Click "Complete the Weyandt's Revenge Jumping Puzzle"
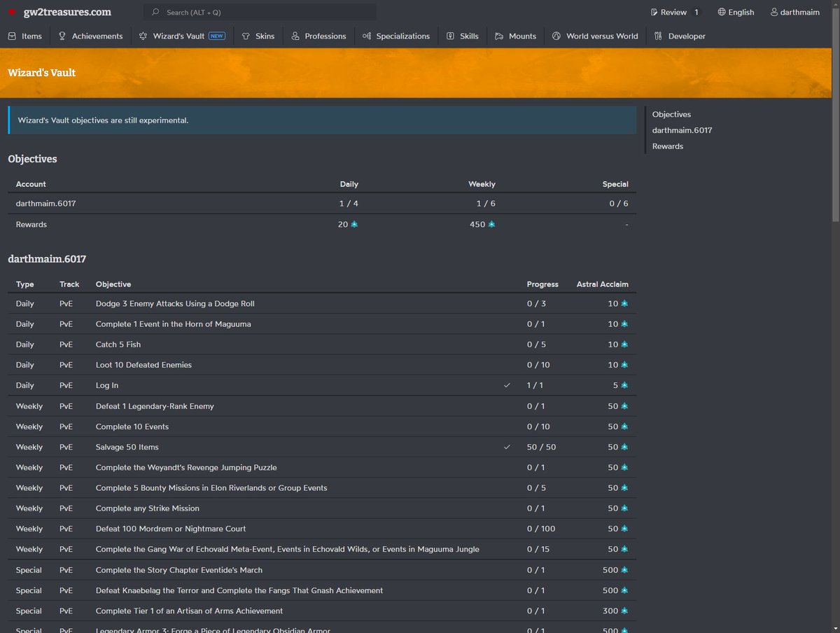840x633 pixels. tap(186, 467)
